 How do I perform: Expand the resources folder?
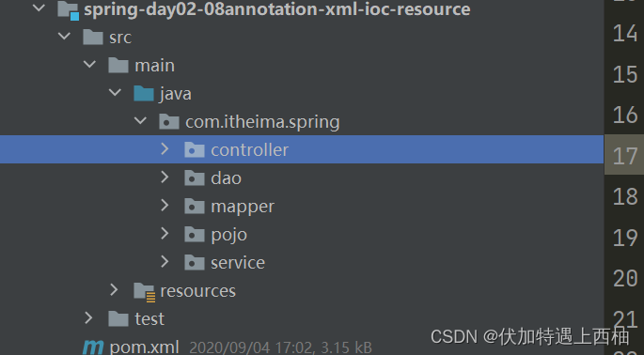pyautogui.click(x=114, y=290)
